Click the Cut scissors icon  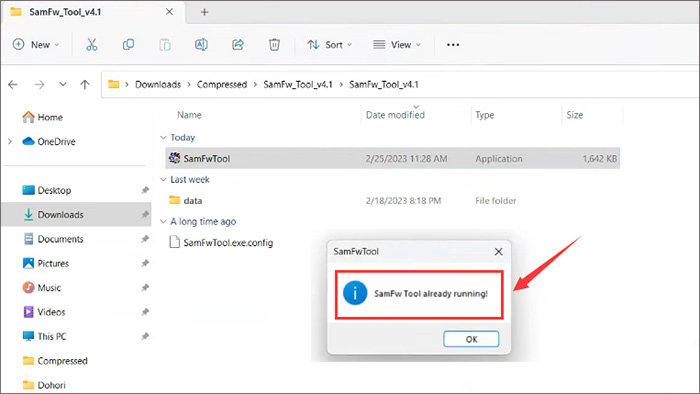point(92,45)
